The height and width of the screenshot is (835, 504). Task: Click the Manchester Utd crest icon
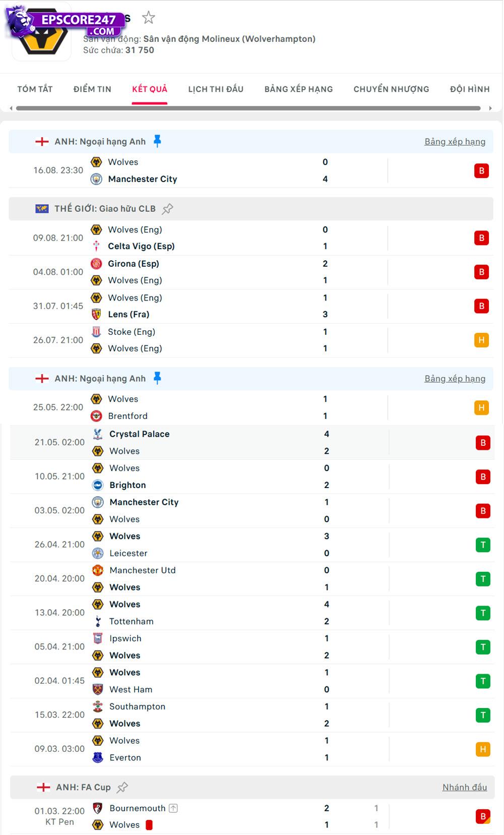[x=98, y=570]
